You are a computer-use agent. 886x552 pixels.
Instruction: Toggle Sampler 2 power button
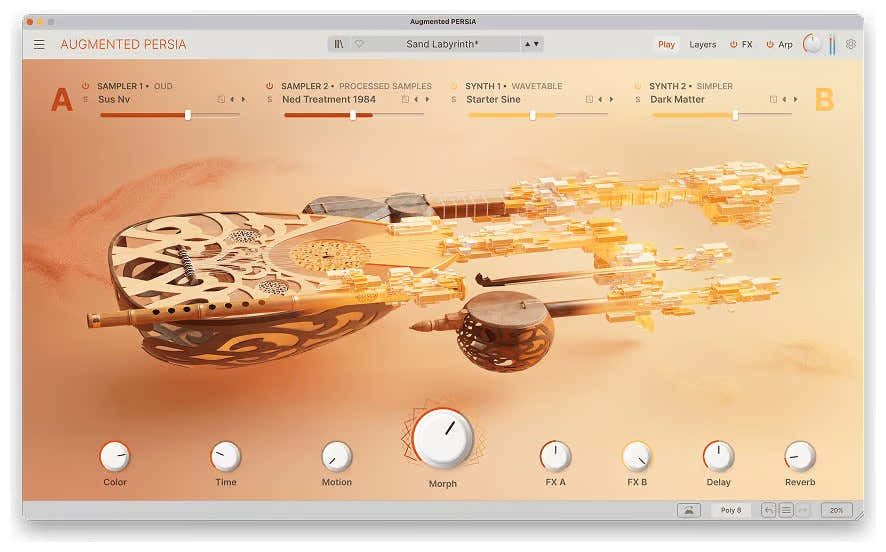(x=270, y=86)
